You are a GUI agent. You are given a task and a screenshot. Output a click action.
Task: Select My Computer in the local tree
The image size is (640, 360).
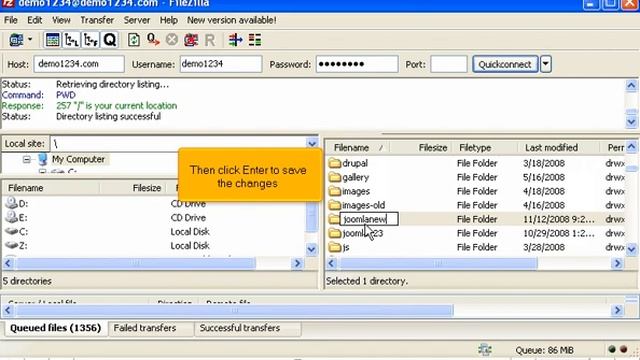[x=78, y=159]
